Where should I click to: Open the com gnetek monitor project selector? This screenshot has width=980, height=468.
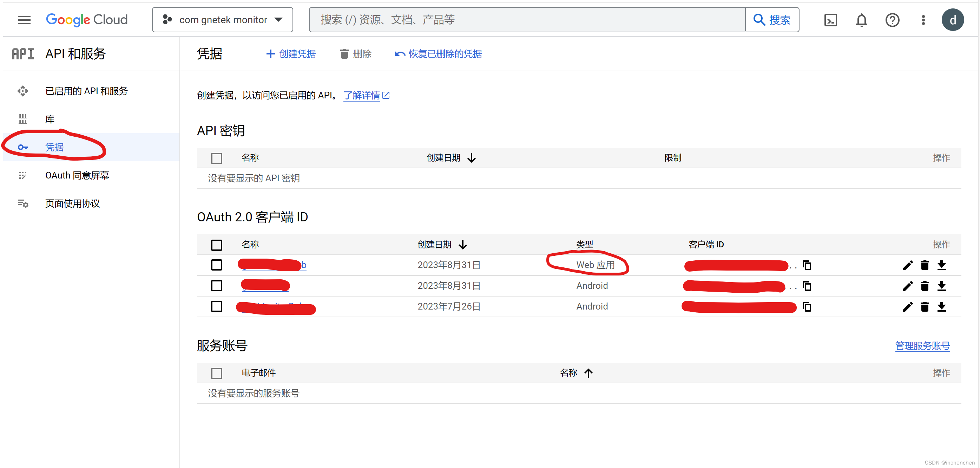point(222,19)
